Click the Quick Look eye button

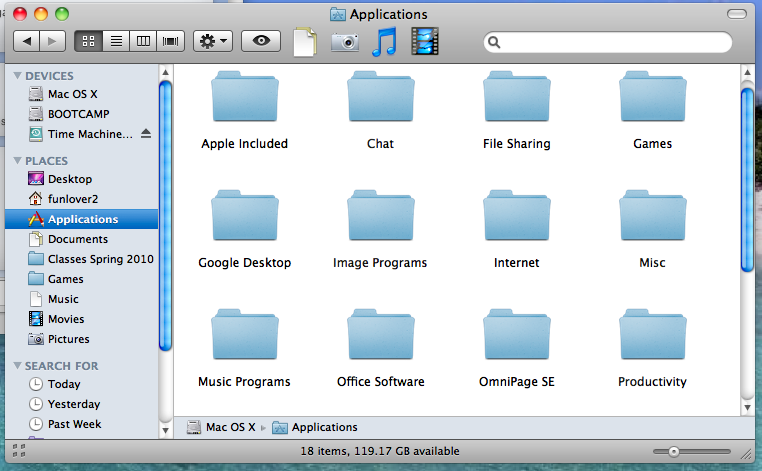(x=261, y=41)
